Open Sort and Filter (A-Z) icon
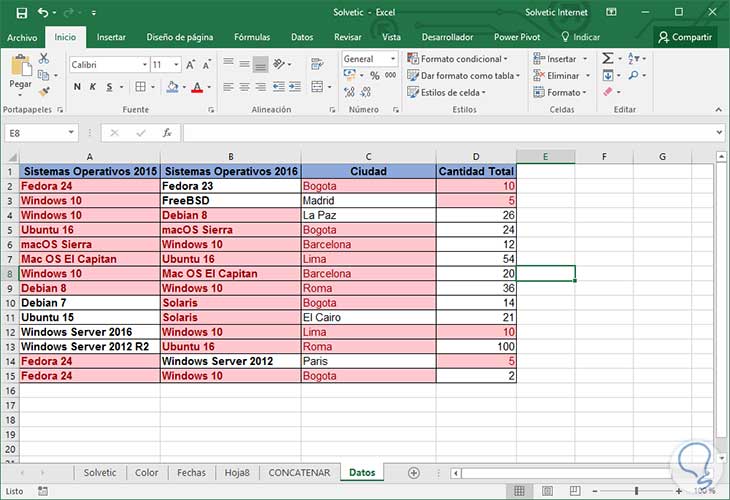Screen dimensions: 730x500 tap(634, 58)
